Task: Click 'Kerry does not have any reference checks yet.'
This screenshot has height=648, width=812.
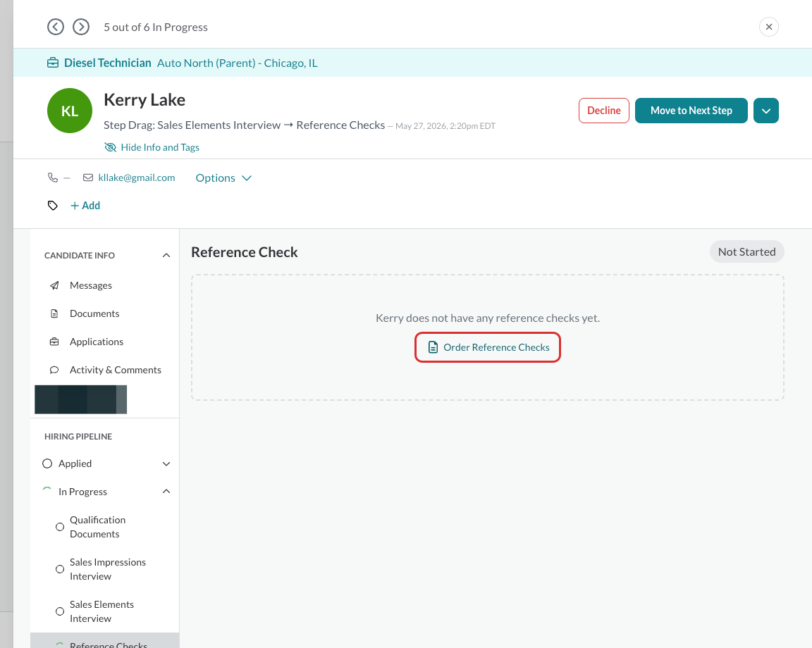Action: pos(488,318)
